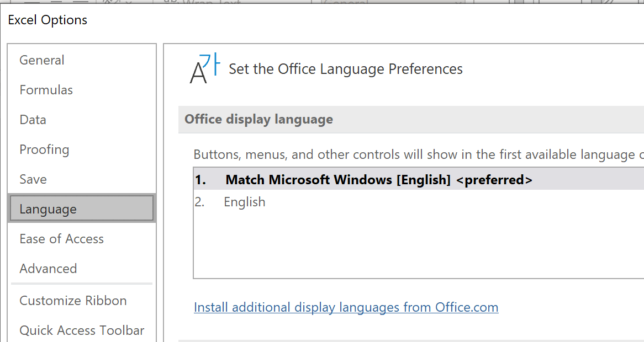Click Install additional display languages link

point(346,307)
